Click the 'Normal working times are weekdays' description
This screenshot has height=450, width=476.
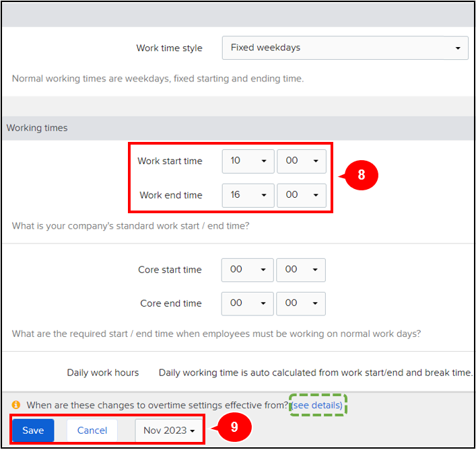(158, 79)
